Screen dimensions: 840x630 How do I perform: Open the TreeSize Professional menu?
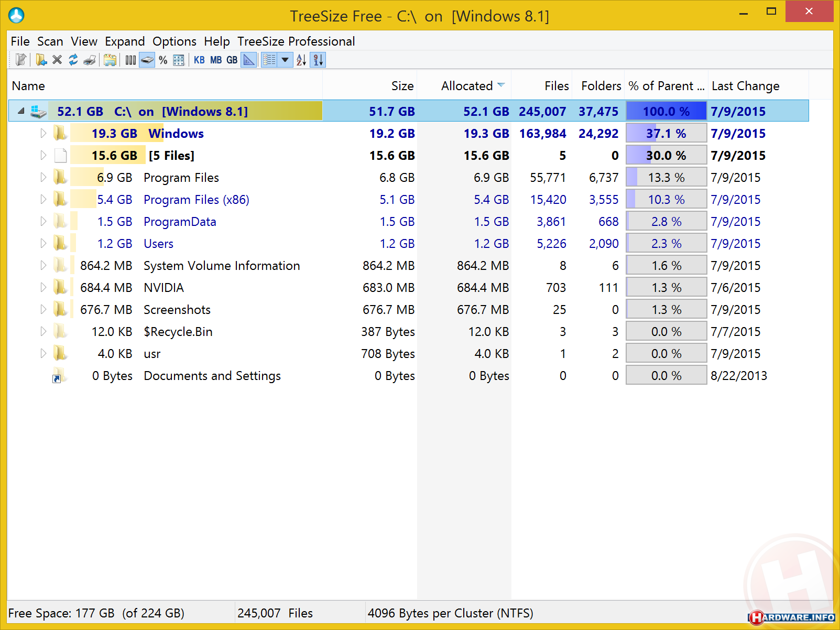click(x=296, y=41)
